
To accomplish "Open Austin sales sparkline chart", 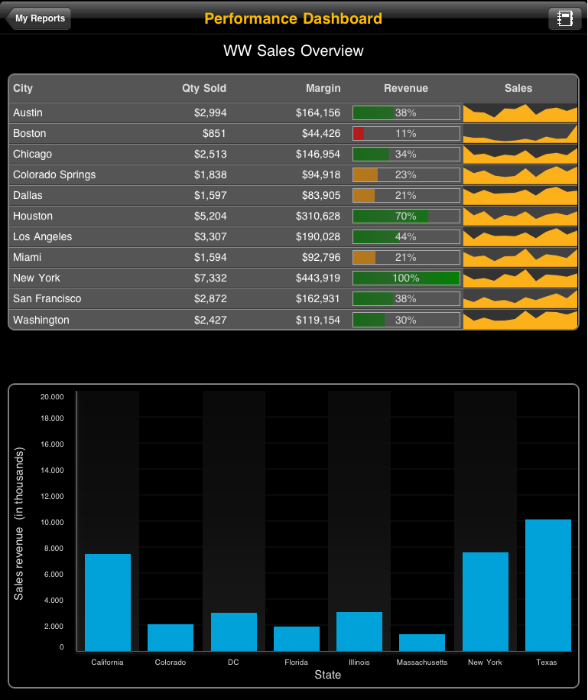I will pyautogui.click(x=520, y=113).
